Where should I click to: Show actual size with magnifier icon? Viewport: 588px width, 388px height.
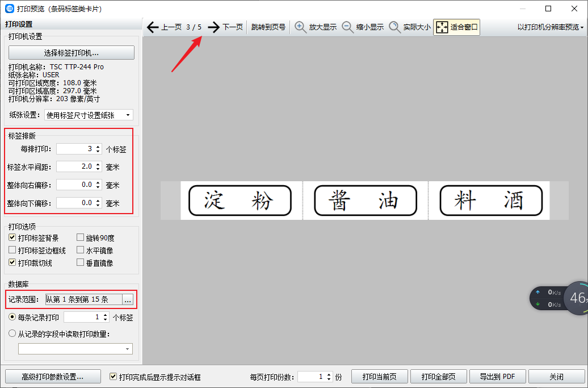(x=395, y=27)
